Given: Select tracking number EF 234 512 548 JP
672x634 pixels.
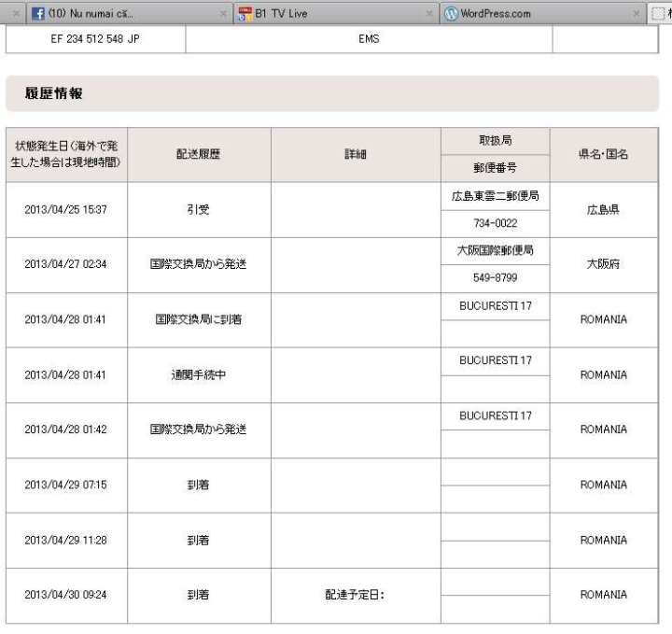Looking at the screenshot, I should click(95, 39).
